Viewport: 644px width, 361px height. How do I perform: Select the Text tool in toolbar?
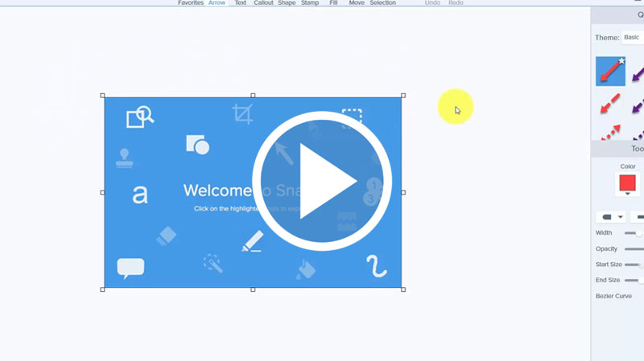coord(240,3)
